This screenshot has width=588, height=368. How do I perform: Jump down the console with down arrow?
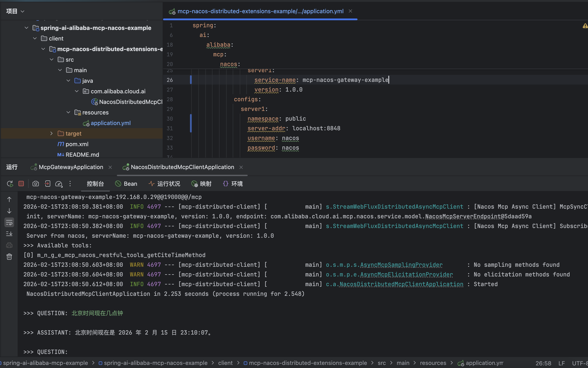pos(9,211)
